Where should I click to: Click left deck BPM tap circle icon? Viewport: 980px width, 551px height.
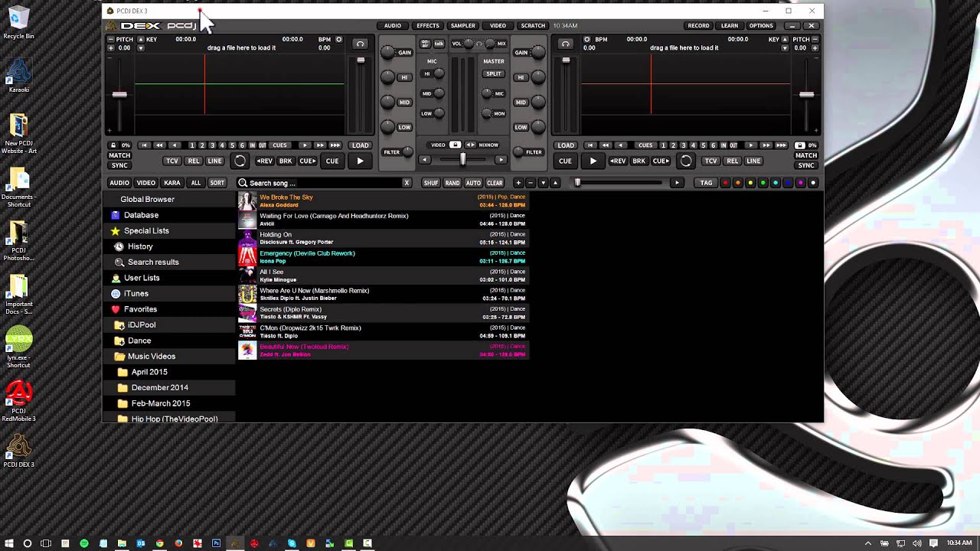(339, 39)
